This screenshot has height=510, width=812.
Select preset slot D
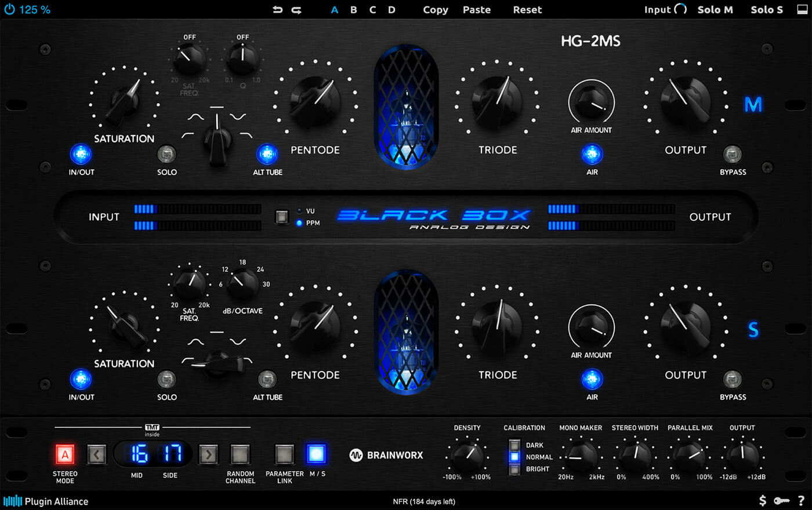pos(391,10)
